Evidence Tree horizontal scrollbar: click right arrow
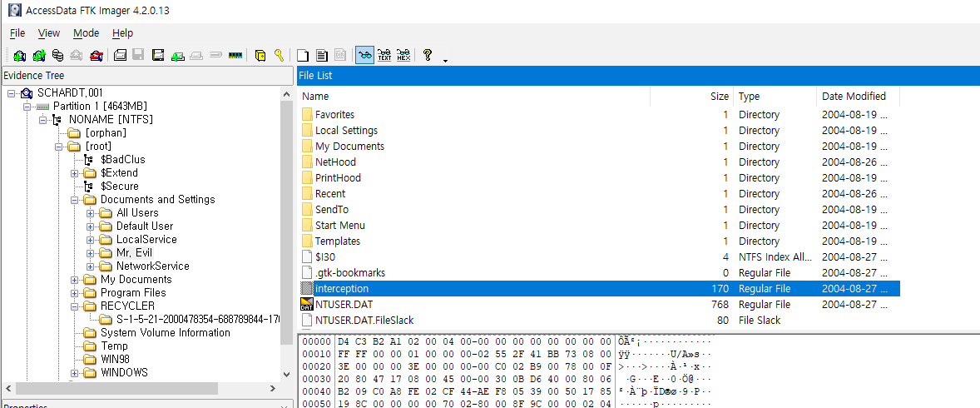This screenshot has width=980, height=408. click(273, 389)
